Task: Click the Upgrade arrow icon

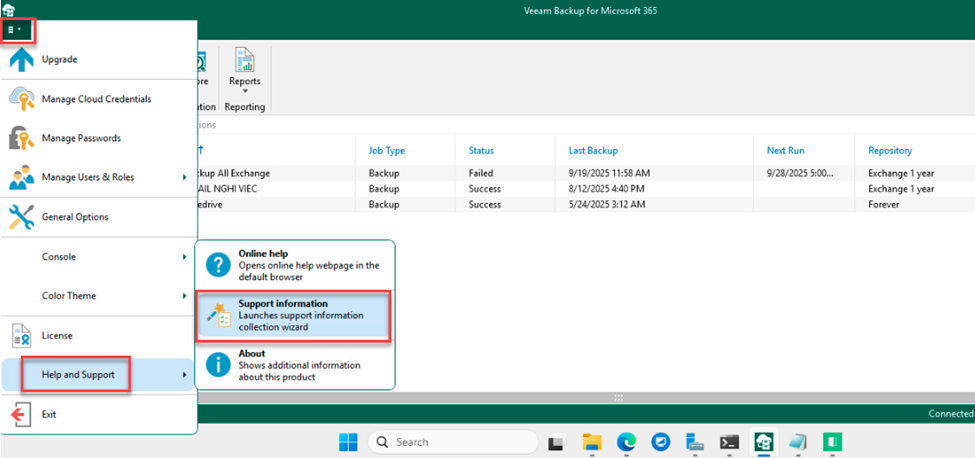Action: 21,60
